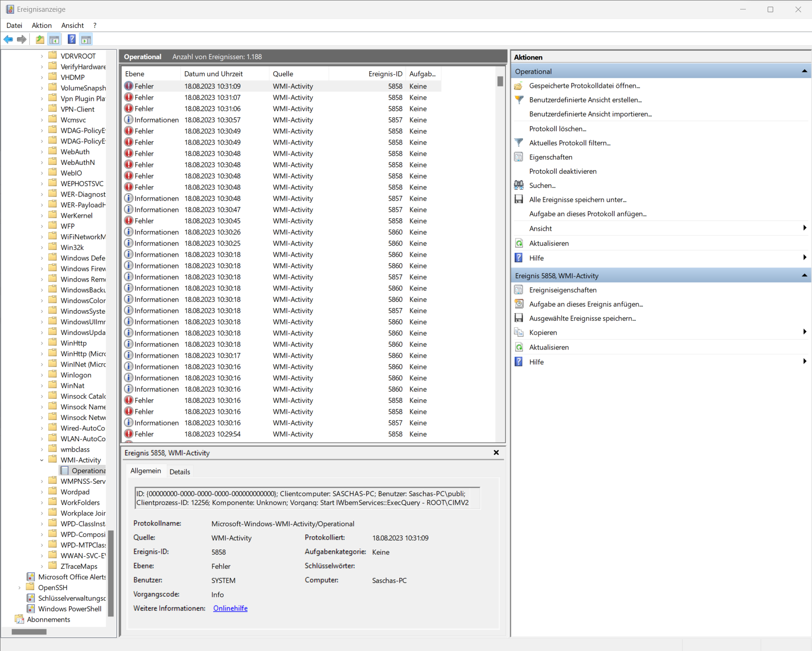
Task: Expand the OpenSSH tree node
Action: coord(19,588)
